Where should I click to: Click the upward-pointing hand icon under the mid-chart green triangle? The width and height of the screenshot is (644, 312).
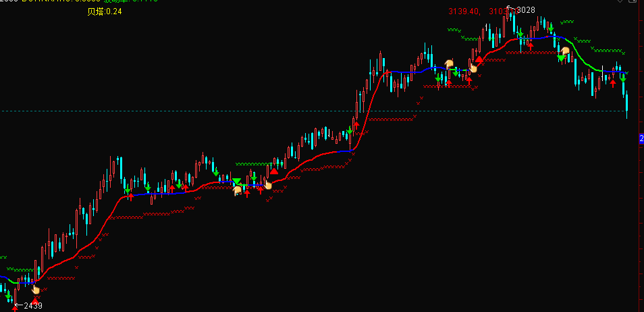point(238,190)
